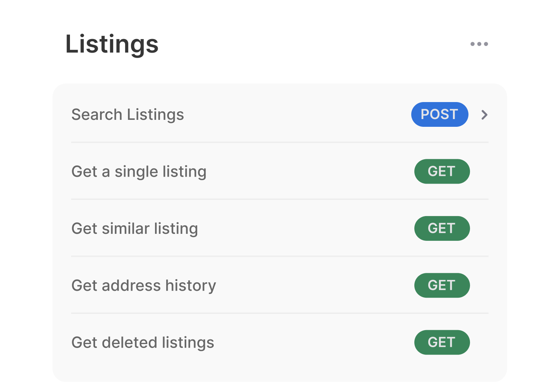Click the divider above 'Get deleted listings'
The width and height of the screenshot is (560, 392).
click(x=280, y=313)
